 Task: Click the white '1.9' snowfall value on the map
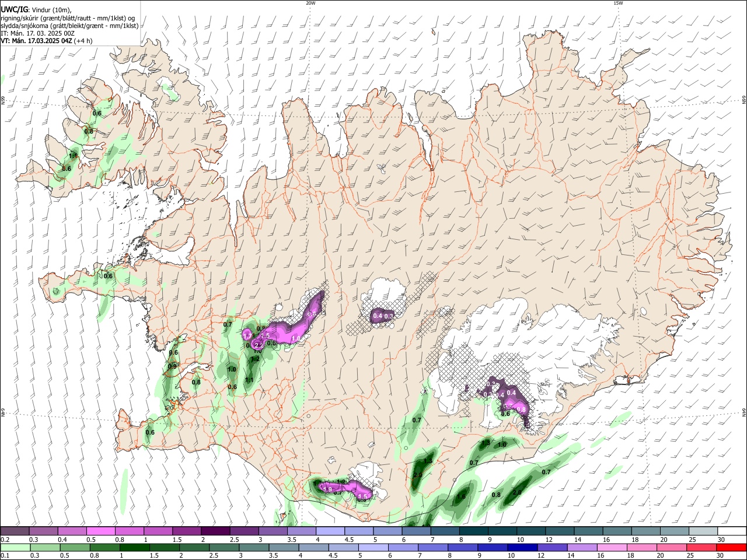tap(328, 489)
